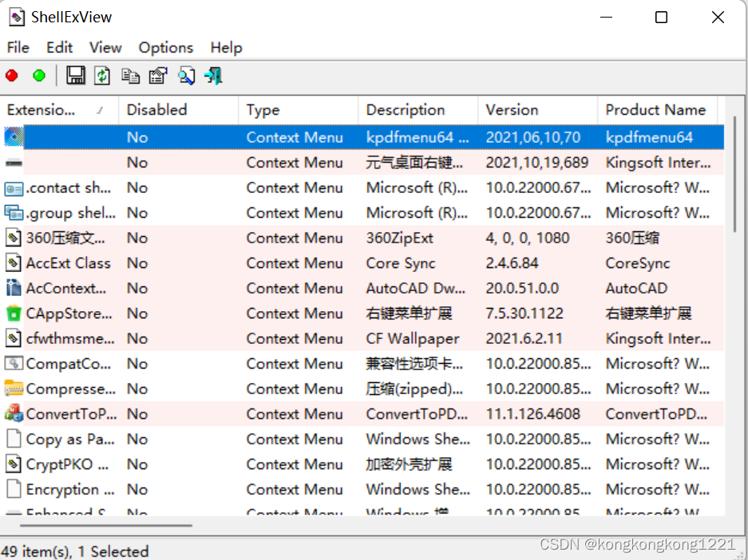The height and width of the screenshot is (560, 748).
Task: Select version 2.4.6.84 cell
Action: [512, 263]
